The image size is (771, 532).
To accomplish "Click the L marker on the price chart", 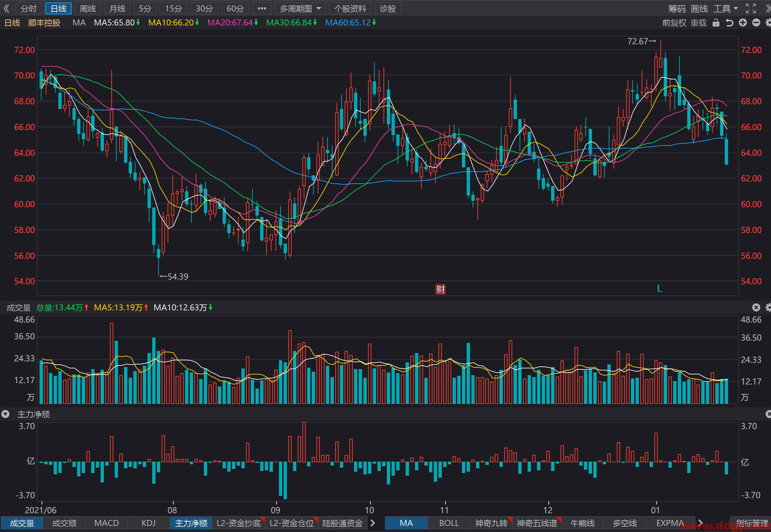I will click(x=660, y=289).
